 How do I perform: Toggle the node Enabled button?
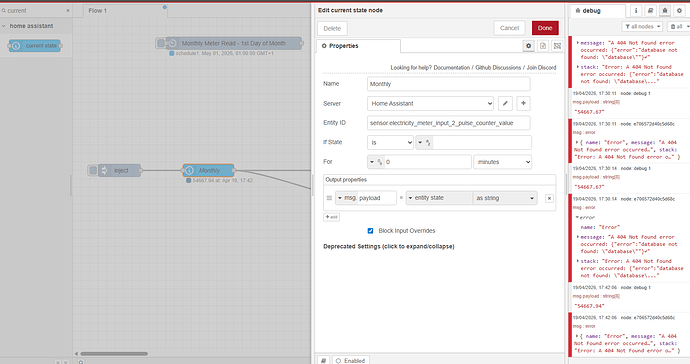point(351,360)
